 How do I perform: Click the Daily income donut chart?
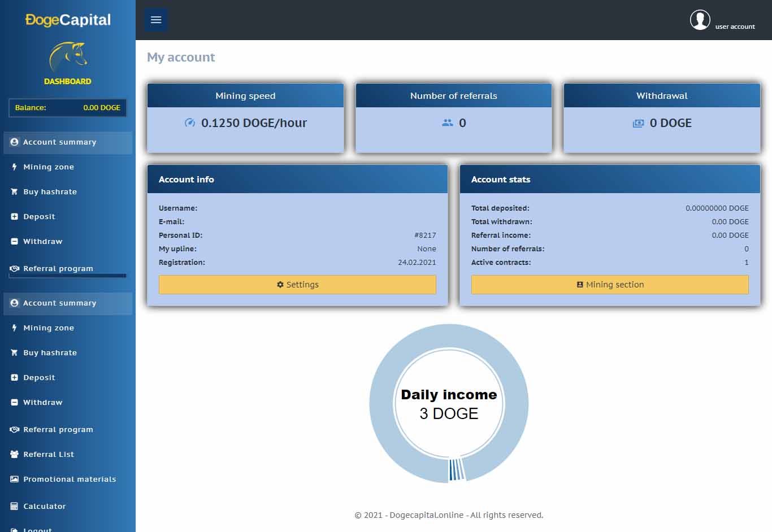click(x=449, y=403)
